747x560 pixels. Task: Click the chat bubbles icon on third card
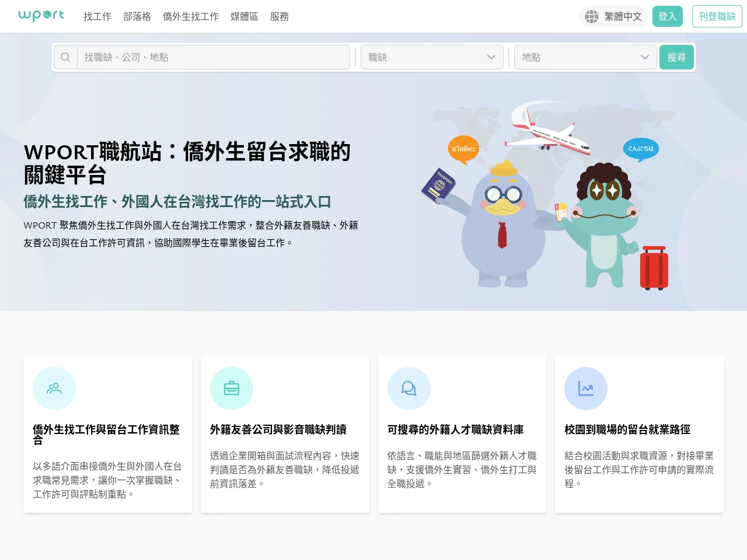[409, 388]
